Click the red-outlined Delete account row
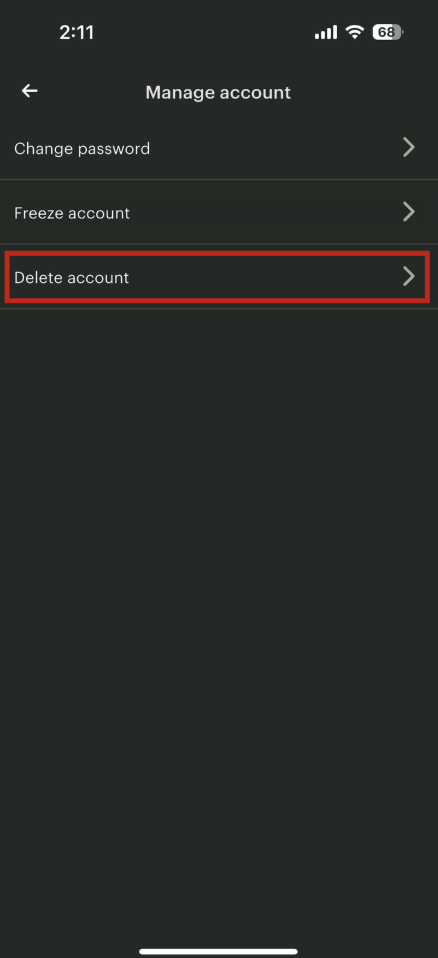The height and width of the screenshot is (958, 438). 217,277
